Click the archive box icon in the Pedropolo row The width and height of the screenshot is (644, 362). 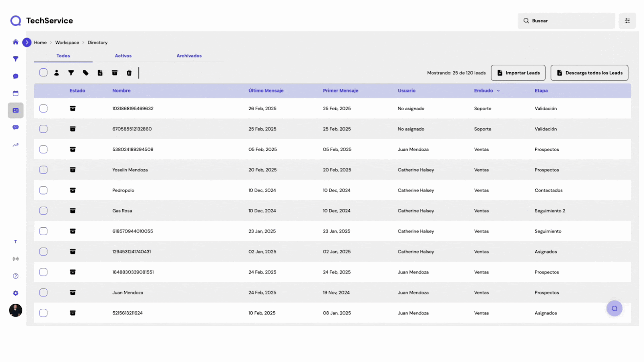point(73,190)
